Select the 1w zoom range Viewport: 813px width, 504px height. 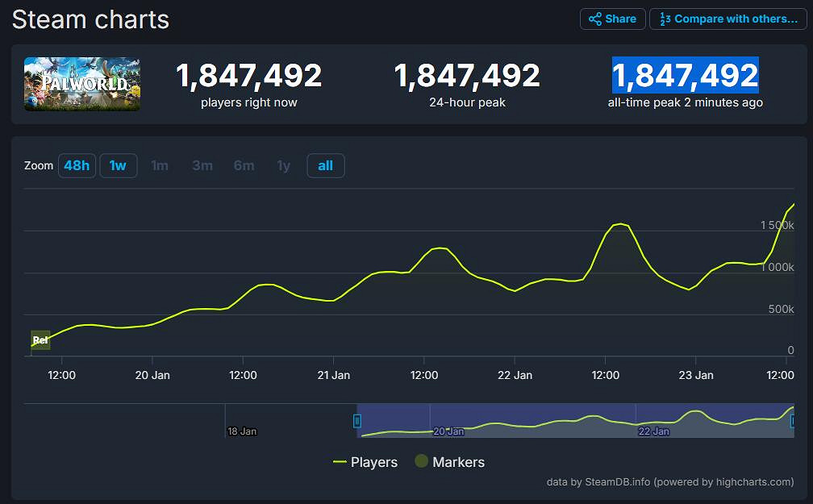click(x=118, y=165)
